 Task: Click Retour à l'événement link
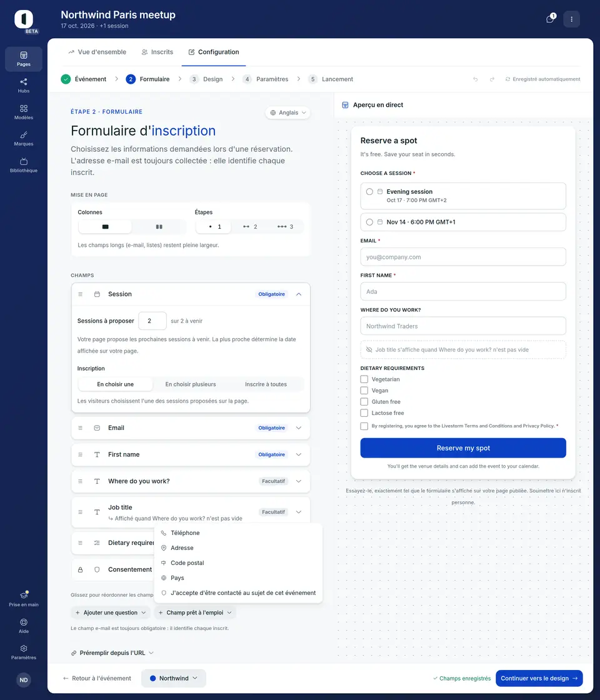[97, 678]
